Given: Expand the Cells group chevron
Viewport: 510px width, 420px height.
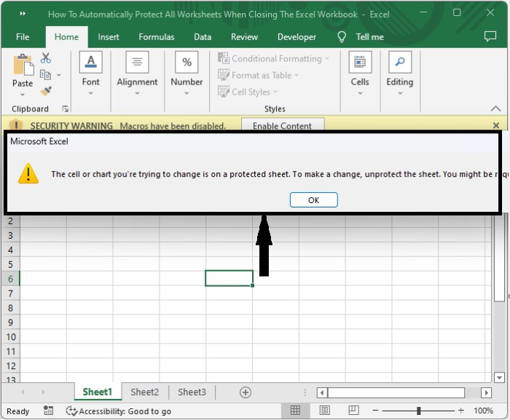Looking at the screenshot, I should coord(360,93).
